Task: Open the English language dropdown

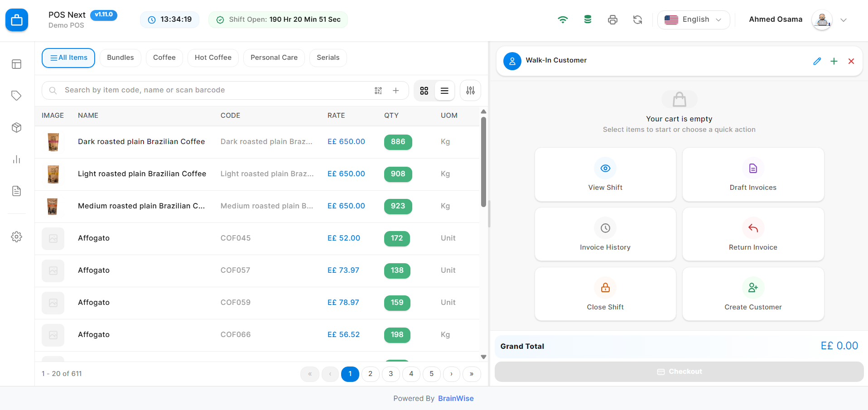Action: point(693,20)
